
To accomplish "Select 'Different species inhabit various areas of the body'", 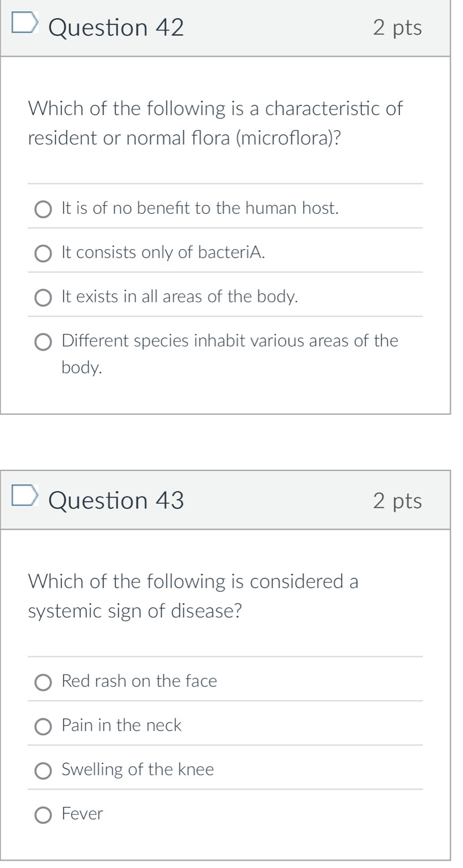I will click(44, 342).
